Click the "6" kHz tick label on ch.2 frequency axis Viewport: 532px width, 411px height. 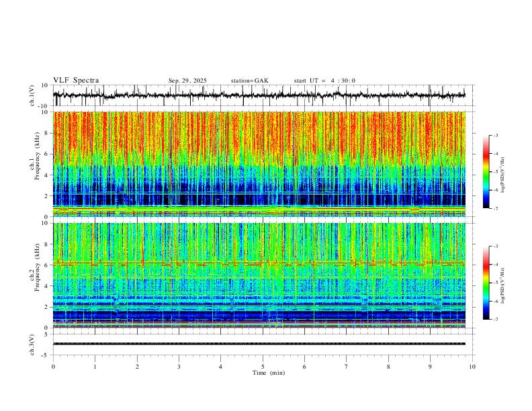47,265
